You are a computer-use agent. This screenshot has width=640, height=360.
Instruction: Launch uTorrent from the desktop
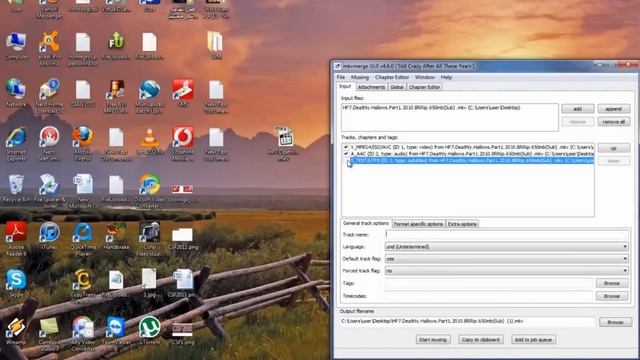coord(149,331)
